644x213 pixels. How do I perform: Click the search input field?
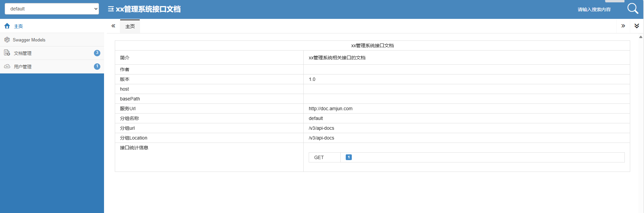point(594,9)
